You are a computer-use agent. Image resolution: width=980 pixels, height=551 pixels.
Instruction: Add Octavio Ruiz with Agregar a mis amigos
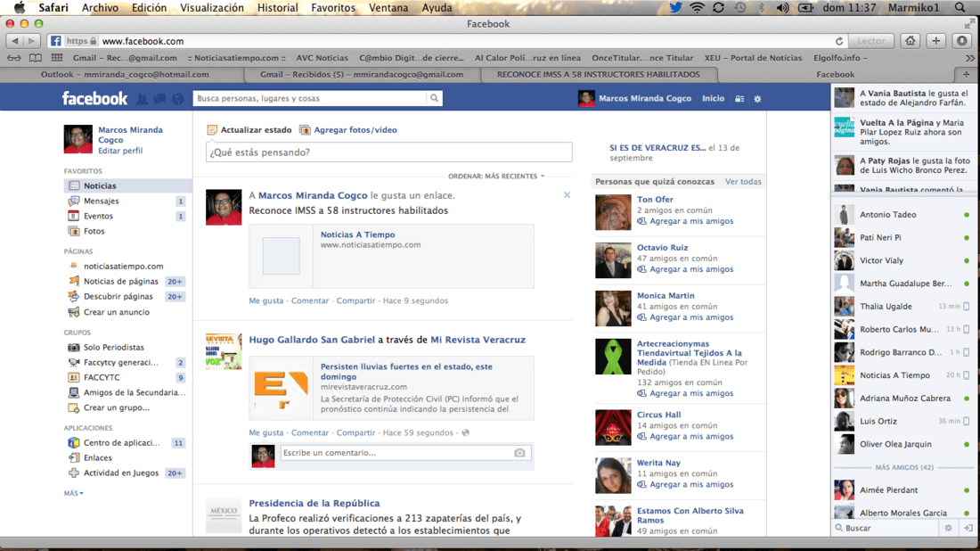(686, 269)
